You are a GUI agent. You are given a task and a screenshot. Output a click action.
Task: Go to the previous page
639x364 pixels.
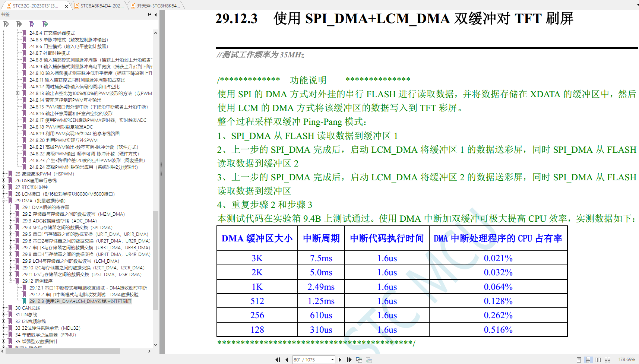pyautogui.click(x=287, y=360)
